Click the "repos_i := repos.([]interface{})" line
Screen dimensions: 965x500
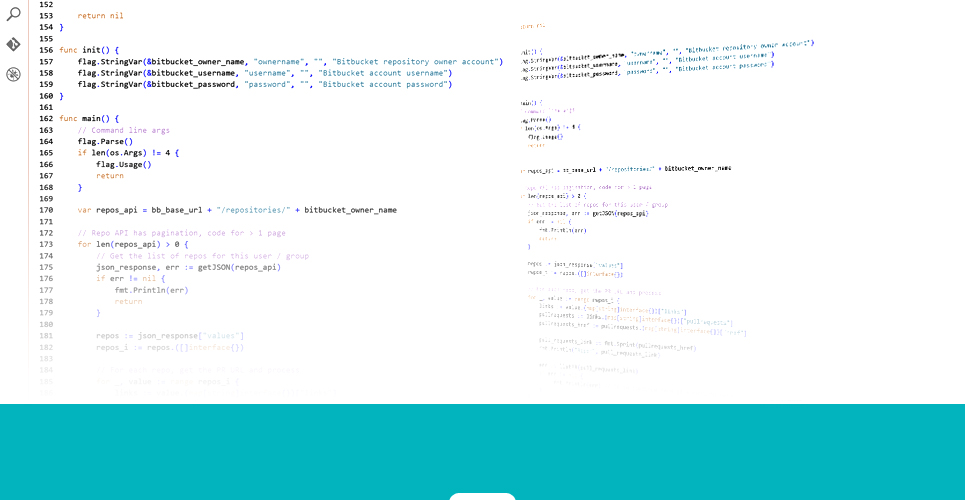(170, 347)
